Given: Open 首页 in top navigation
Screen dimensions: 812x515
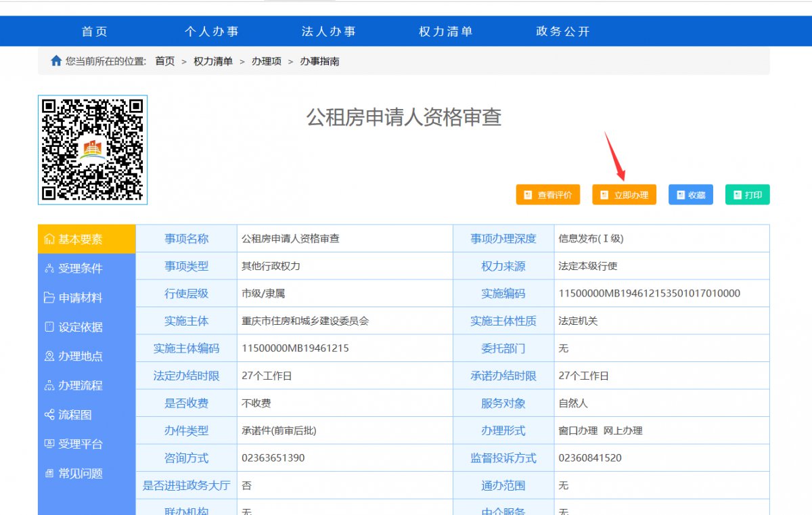Looking at the screenshot, I should click(95, 32).
